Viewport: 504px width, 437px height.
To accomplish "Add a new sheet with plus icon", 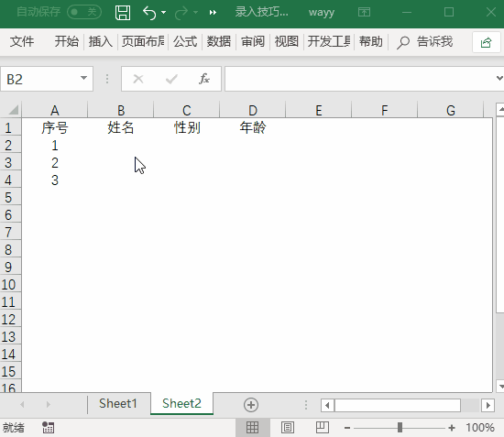I will (251, 405).
